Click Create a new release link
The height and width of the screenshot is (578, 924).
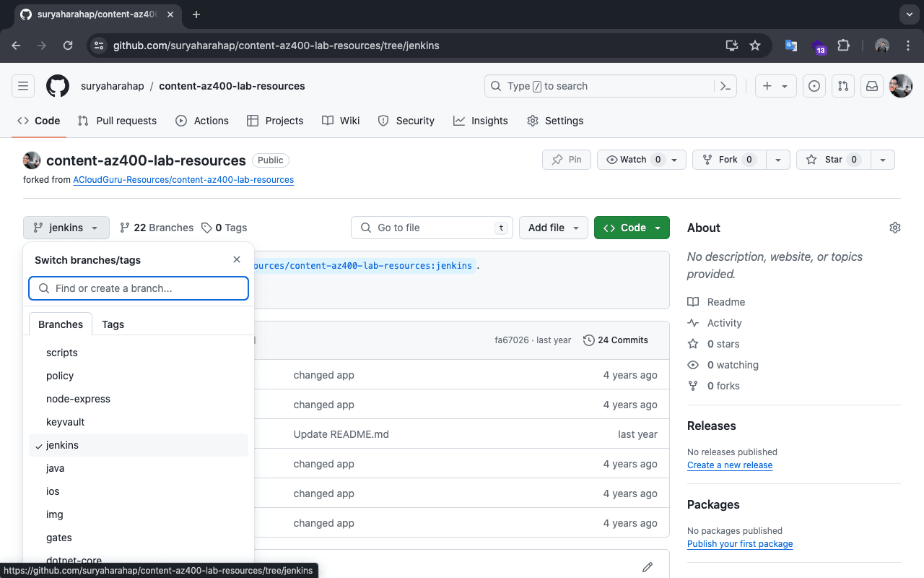tap(730, 465)
